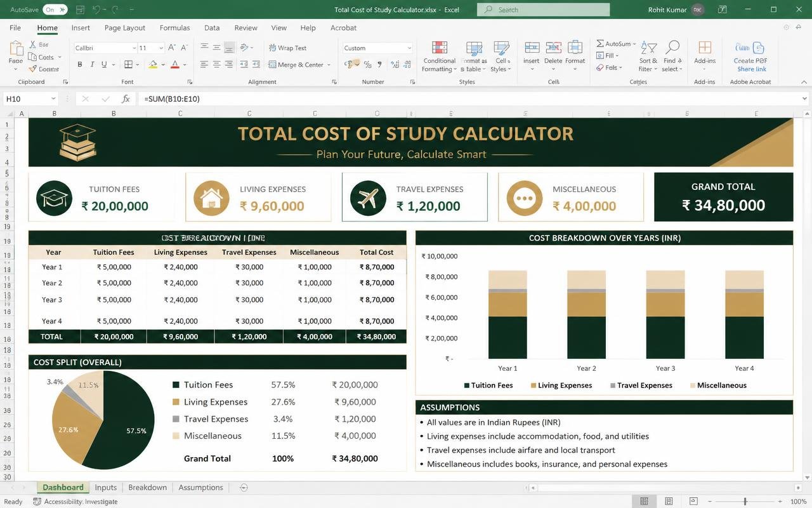
Task: Toggle AutoSave switch off
Action: 54,10
